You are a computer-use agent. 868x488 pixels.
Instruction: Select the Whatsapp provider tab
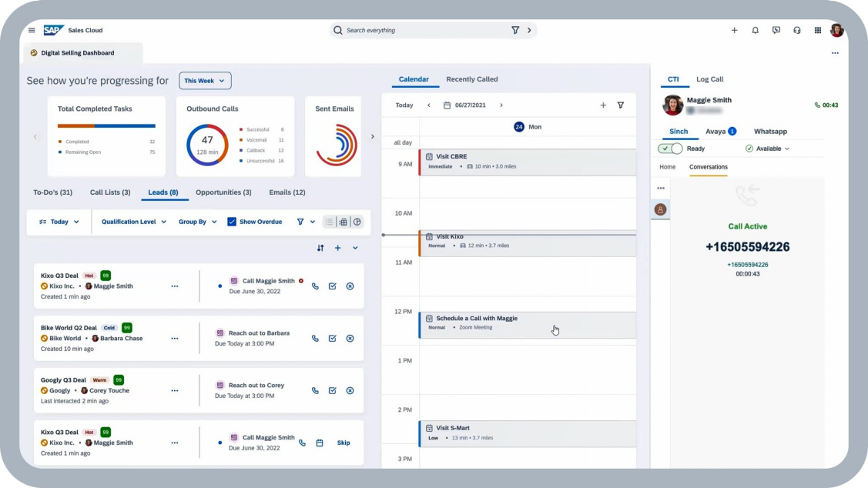[x=770, y=132]
